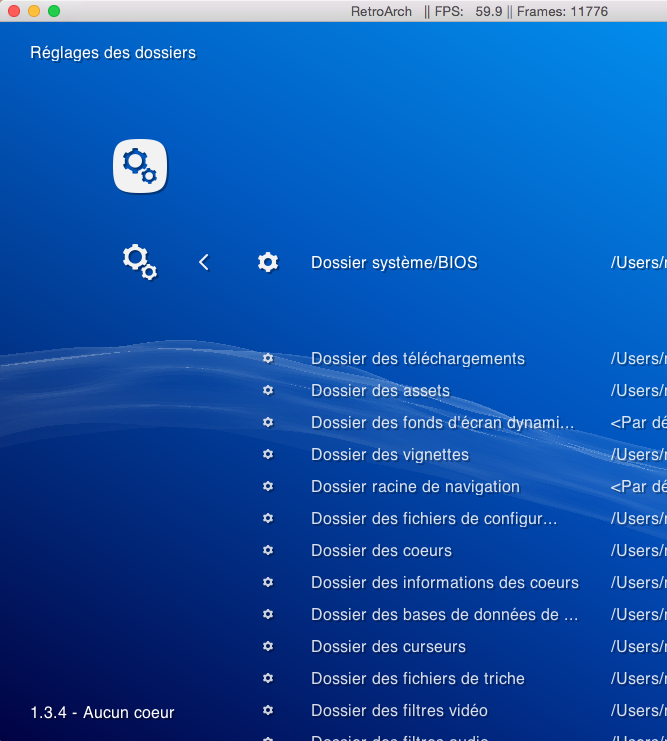Click gear icon beside Dossier des vignettes
667x741 pixels.
[268, 454]
